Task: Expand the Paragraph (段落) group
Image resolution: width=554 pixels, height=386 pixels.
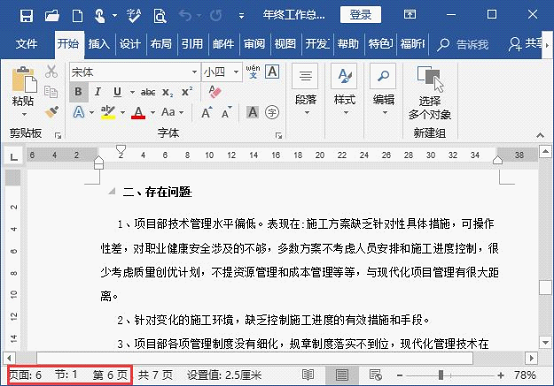Action: coord(306,90)
